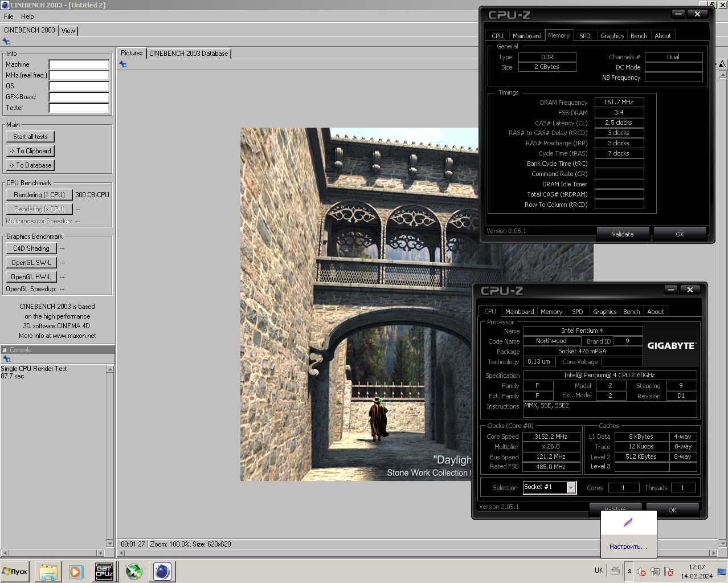Click the 00:01:27 render time status text
Viewport: 728px width, 583px height.
133,544
